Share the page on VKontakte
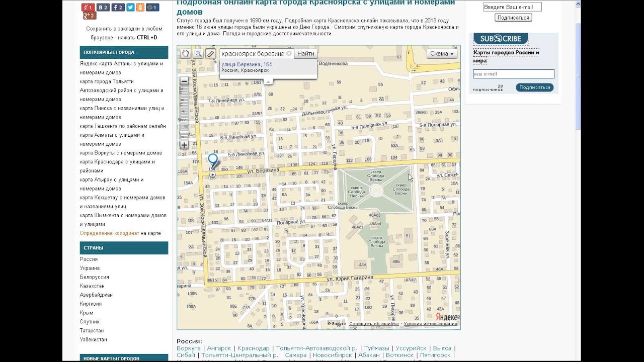This screenshot has width=644, height=362. click(x=103, y=7)
